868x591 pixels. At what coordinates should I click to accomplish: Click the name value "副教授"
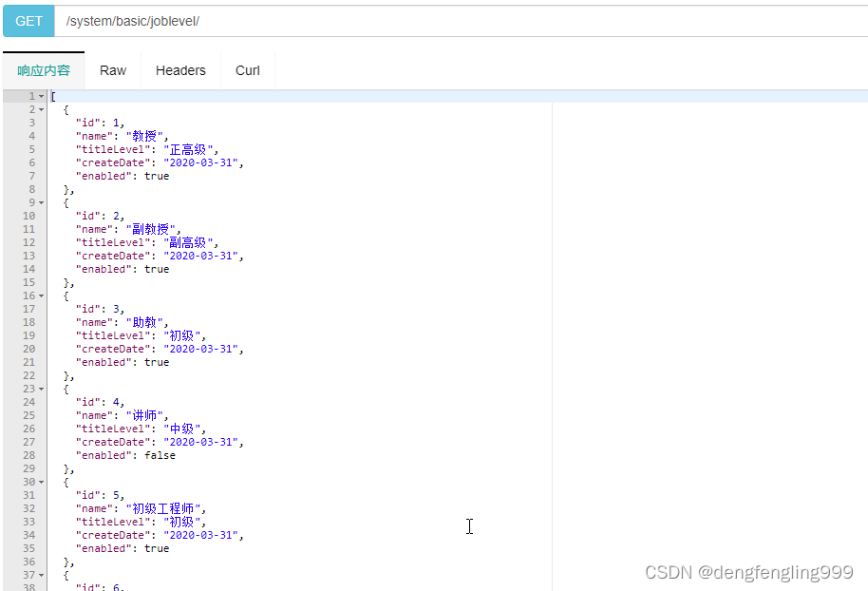pyautogui.click(x=151, y=229)
